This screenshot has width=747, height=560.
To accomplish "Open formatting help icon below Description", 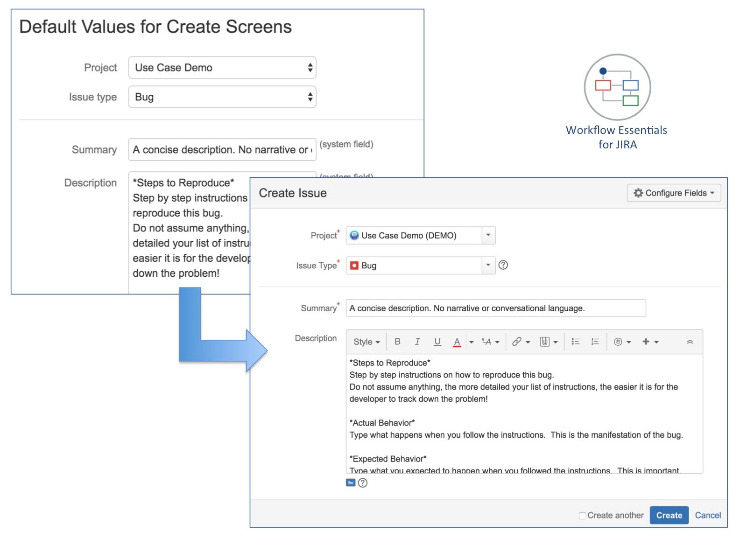I will click(363, 483).
